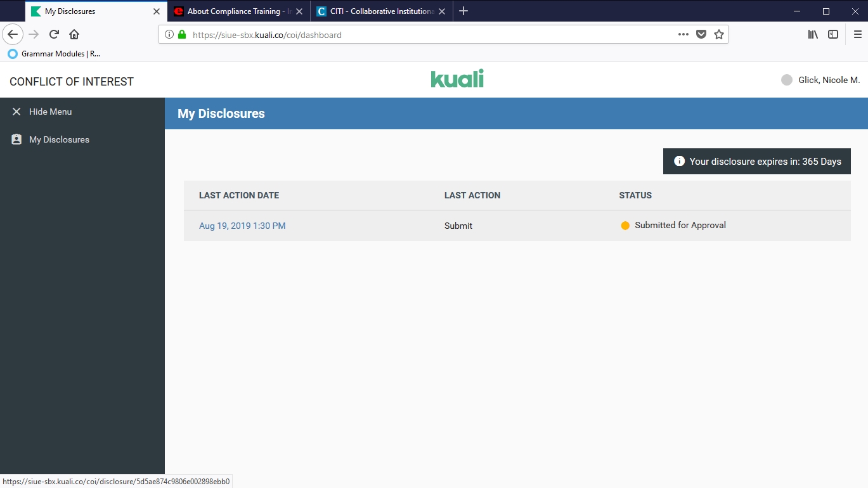
Task: Click the Kuali logo in header
Action: 457,79
